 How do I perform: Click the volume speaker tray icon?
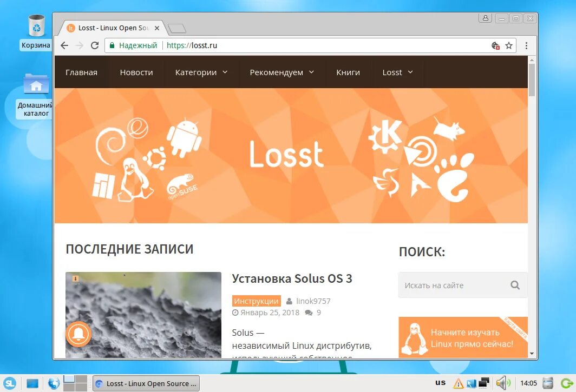coord(503,383)
